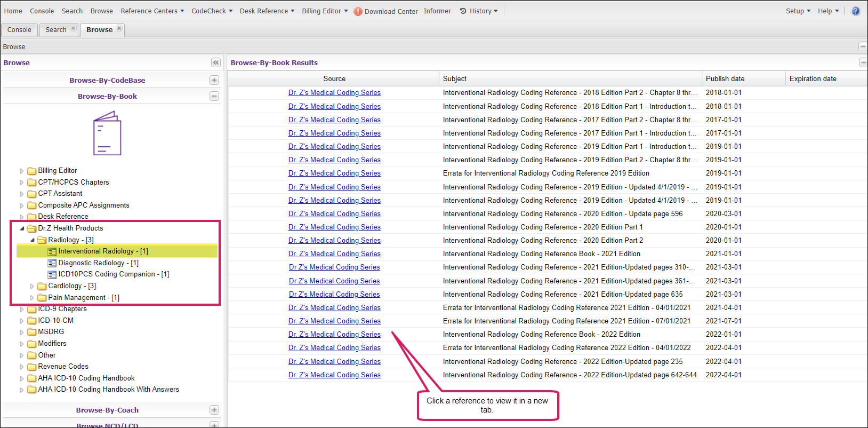Switch to the Console tab
Viewport: 868px width, 428px height.
click(x=19, y=29)
